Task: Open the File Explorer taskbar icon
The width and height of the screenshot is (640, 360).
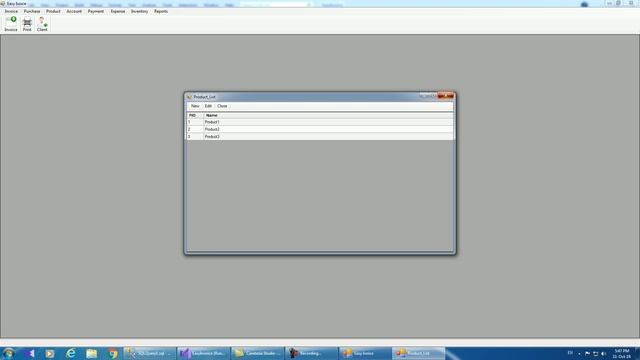Action: click(91, 353)
